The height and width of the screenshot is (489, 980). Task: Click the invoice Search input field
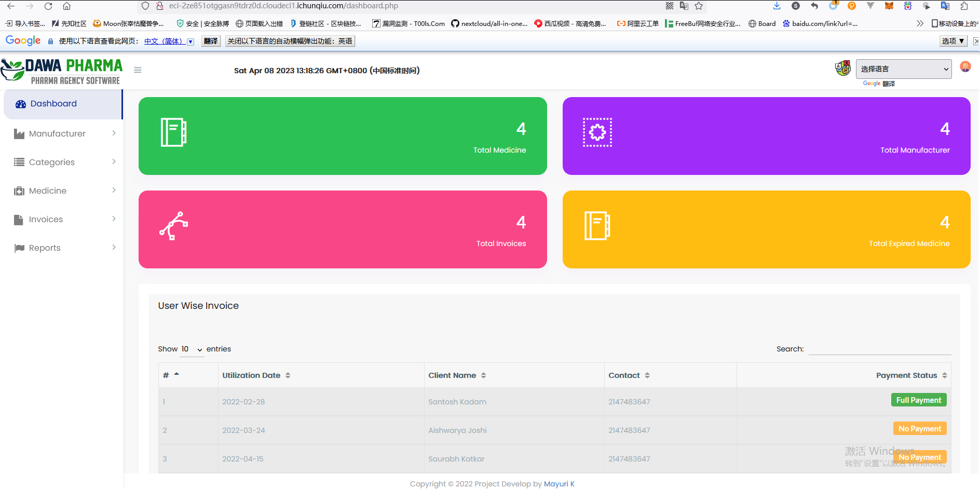point(880,349)
